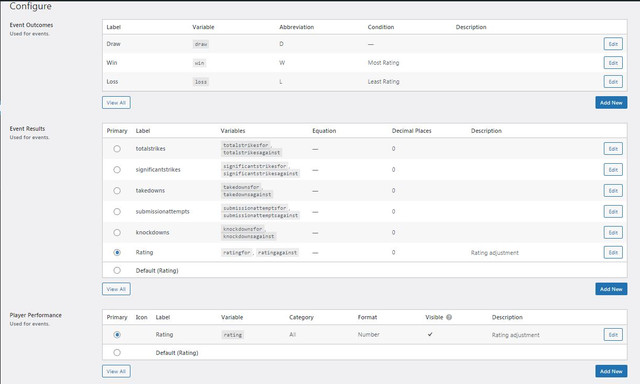Click Player Performance 'Rating adjustment' description
Screen dimensions: 640x384
[x=516, y=335]
